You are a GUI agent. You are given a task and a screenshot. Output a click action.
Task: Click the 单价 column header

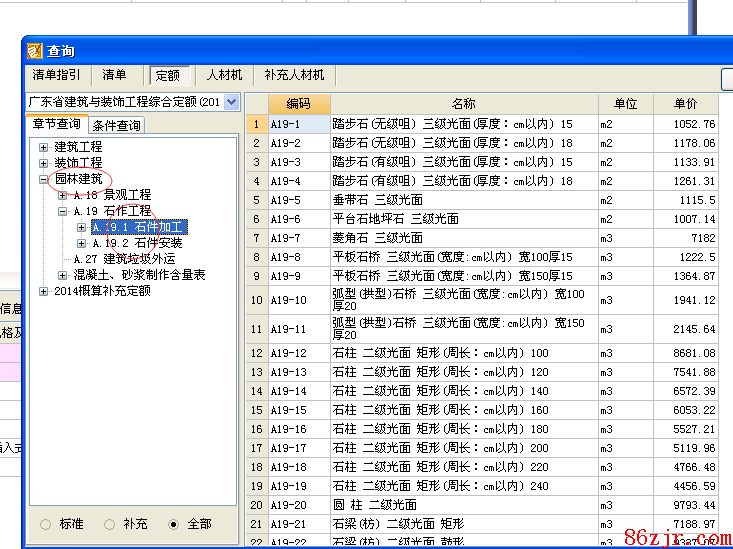pos(685,104)
